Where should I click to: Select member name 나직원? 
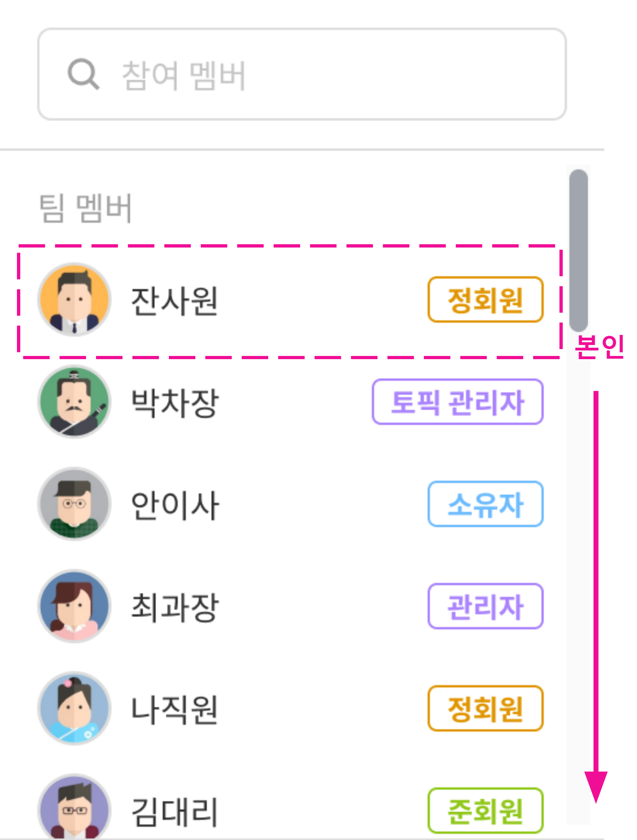(x=174, y=710)
